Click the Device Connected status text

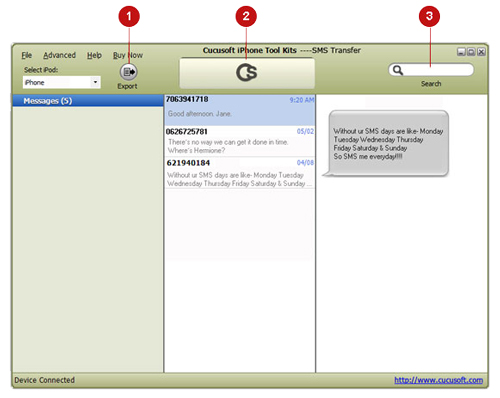[x=45, y=380]
